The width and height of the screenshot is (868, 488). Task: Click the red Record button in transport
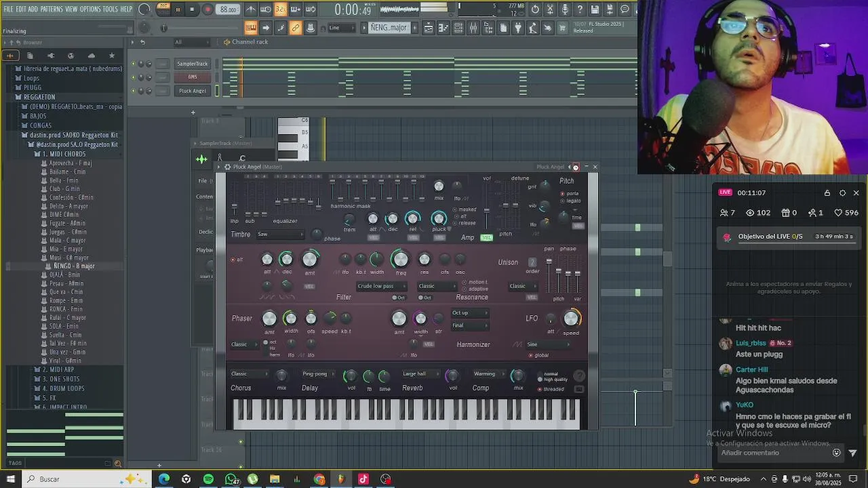pyautogui.click(x=208, y=9)
